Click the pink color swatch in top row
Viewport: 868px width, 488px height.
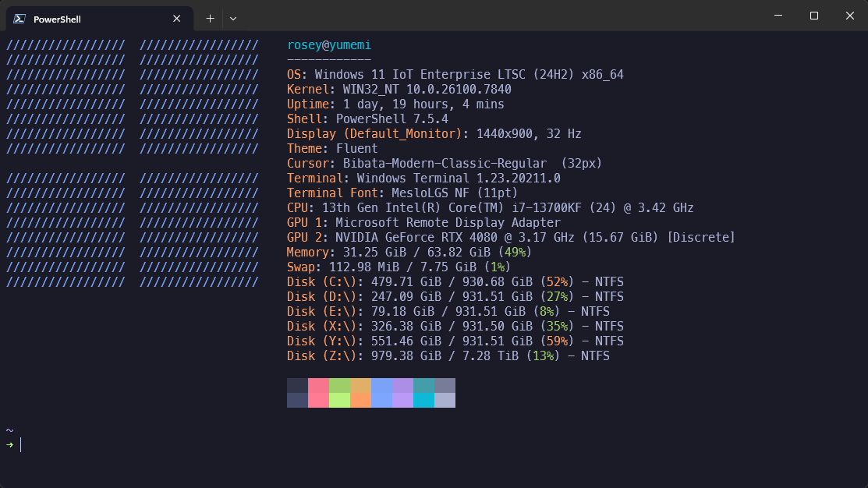pyautogui.click(x=318, y=386)
